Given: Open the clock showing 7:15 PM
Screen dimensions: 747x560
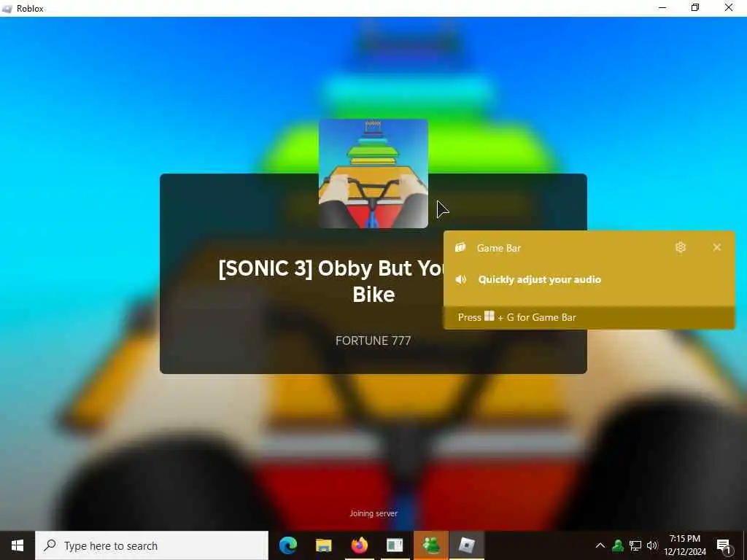Looking at the screenshot, I should [685, 545].
